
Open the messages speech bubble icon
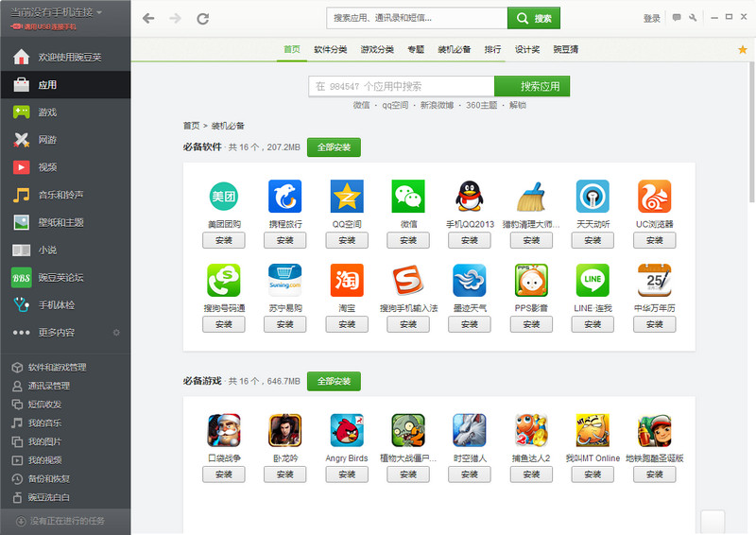[677, 18]
